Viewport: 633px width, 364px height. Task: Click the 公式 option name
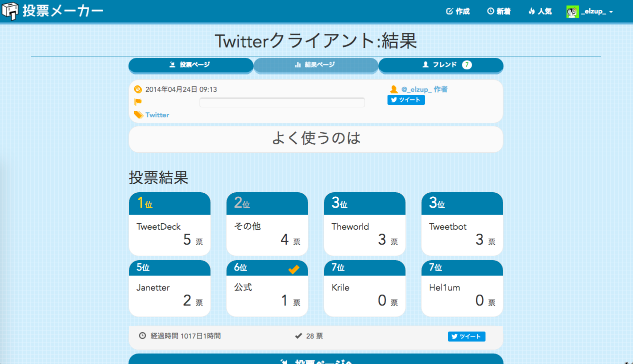point(243,288)
